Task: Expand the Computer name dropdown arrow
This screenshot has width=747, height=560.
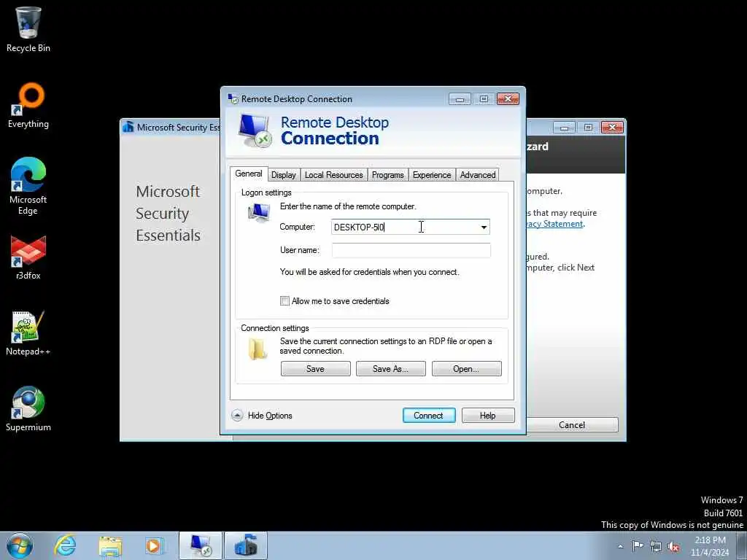Action: pyautogui.click(x=484, y=227)
